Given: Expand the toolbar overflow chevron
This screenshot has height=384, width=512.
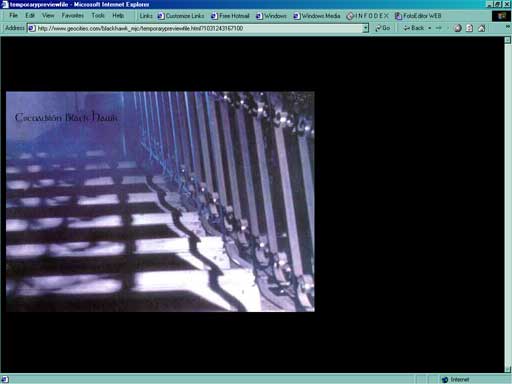Looking at the screenshot, I should click(x=508, y=27).
